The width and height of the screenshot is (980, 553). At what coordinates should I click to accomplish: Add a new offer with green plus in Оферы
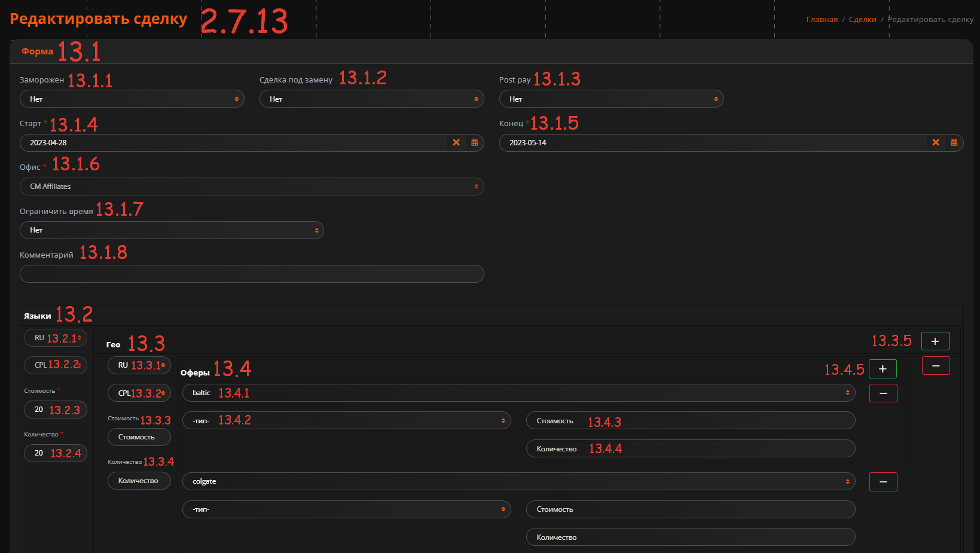[883, 369]
